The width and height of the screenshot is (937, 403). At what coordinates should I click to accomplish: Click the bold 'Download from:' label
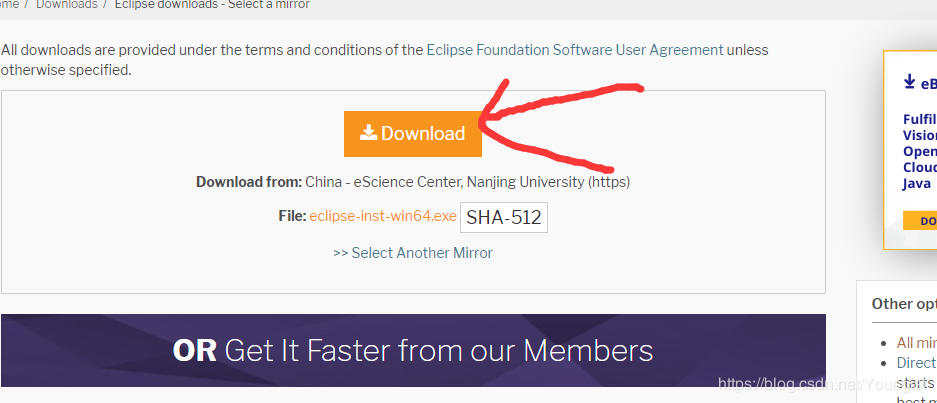[249, 182]
